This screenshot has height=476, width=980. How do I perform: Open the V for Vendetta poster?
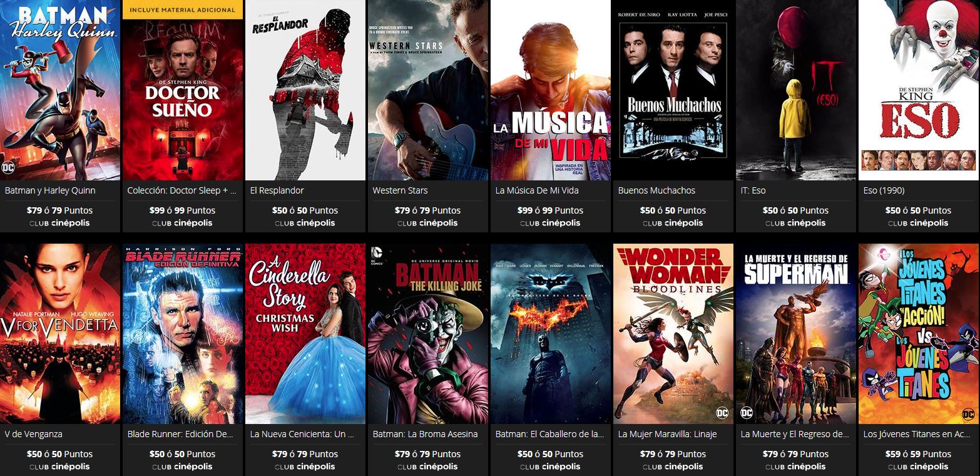(60, 334)
